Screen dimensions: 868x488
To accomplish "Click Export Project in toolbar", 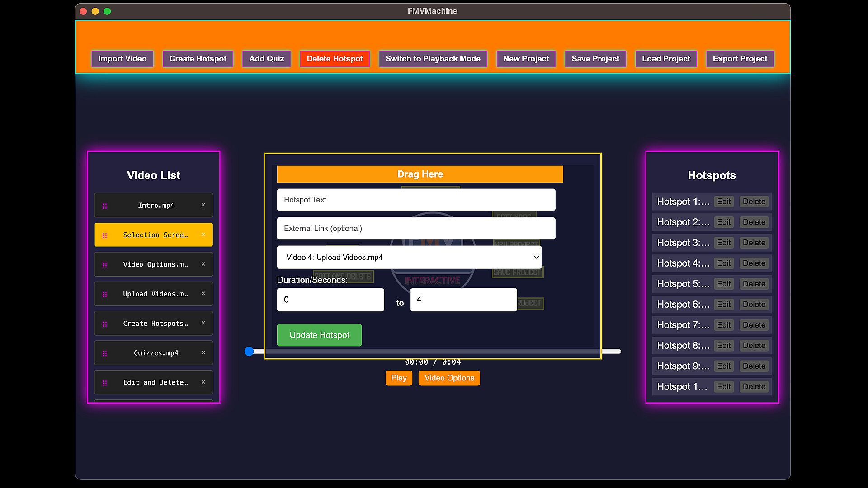I will point(740,59).
